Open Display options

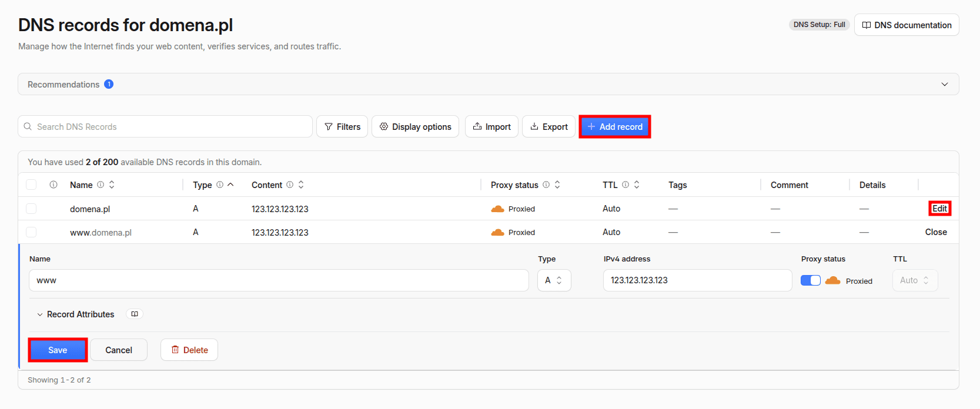415,127
